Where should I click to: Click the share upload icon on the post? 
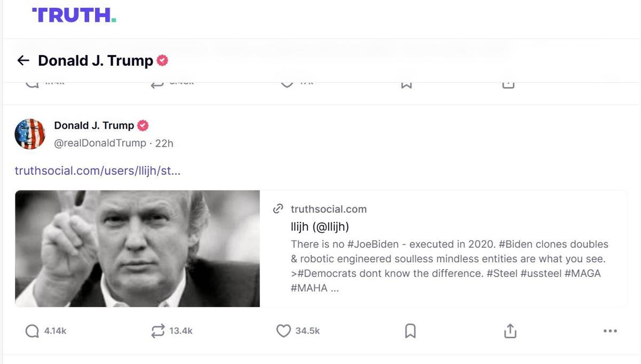tap(510, 331)
